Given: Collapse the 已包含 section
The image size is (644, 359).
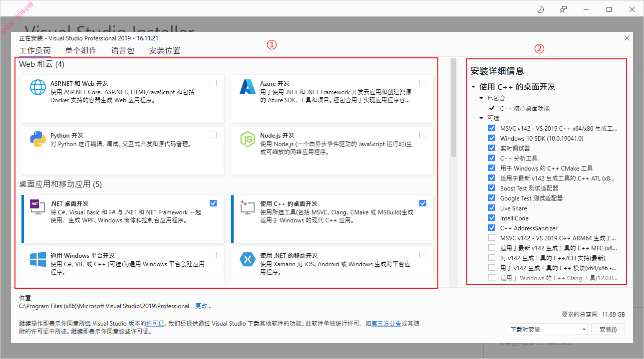Looking at the screenshot, I should click(x=482, y=98).
